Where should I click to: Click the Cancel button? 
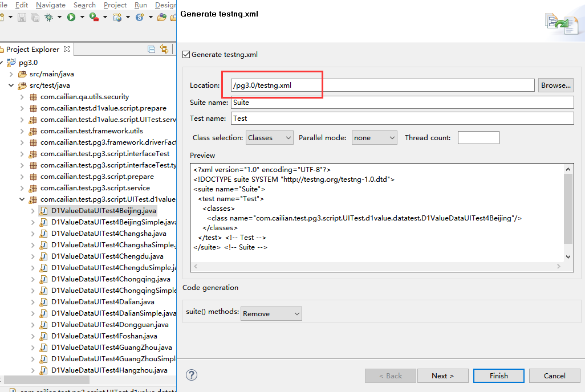click(x=554, y=375)
